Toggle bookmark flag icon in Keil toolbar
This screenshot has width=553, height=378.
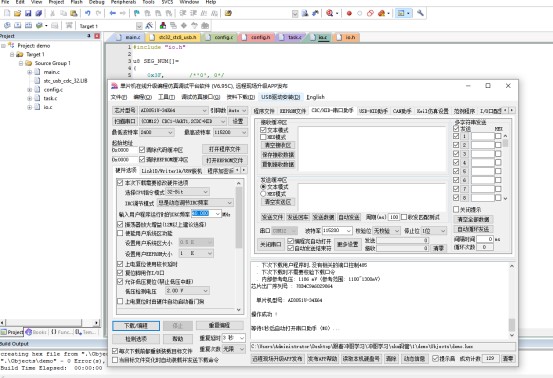pos(137,13)
